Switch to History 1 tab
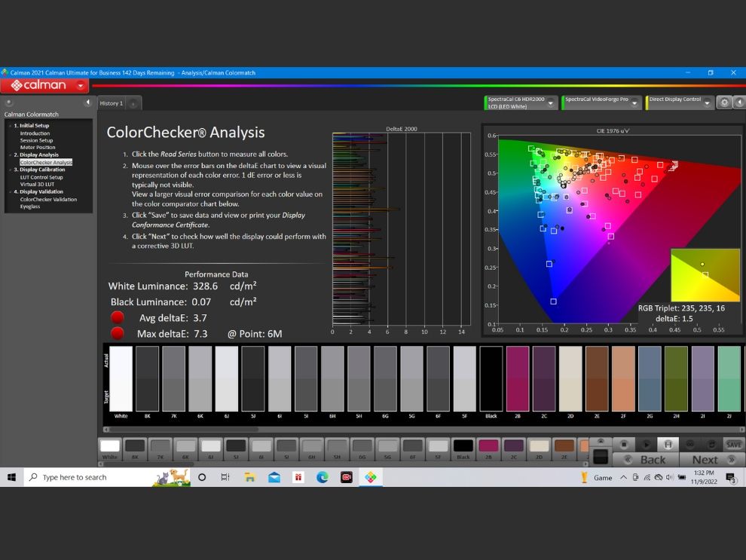 click(112, 103)
